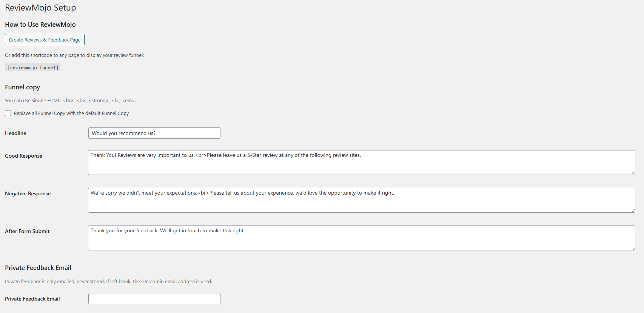Focus the Headline text field
Viewport: 644px width, 313px height.
point(154,133)
